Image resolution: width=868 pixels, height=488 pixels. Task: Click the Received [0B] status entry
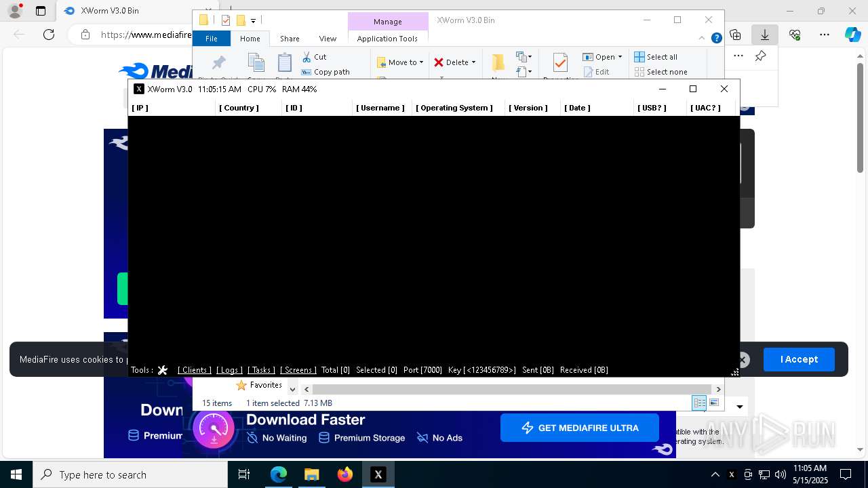(584, 370)
